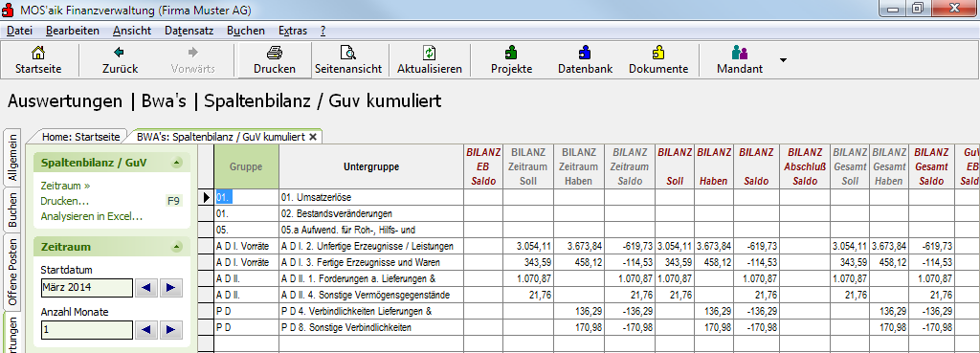Click Zeitraum Soll value 3.054,11
Viewport: 980px width, 353px height.
(528, 246)
